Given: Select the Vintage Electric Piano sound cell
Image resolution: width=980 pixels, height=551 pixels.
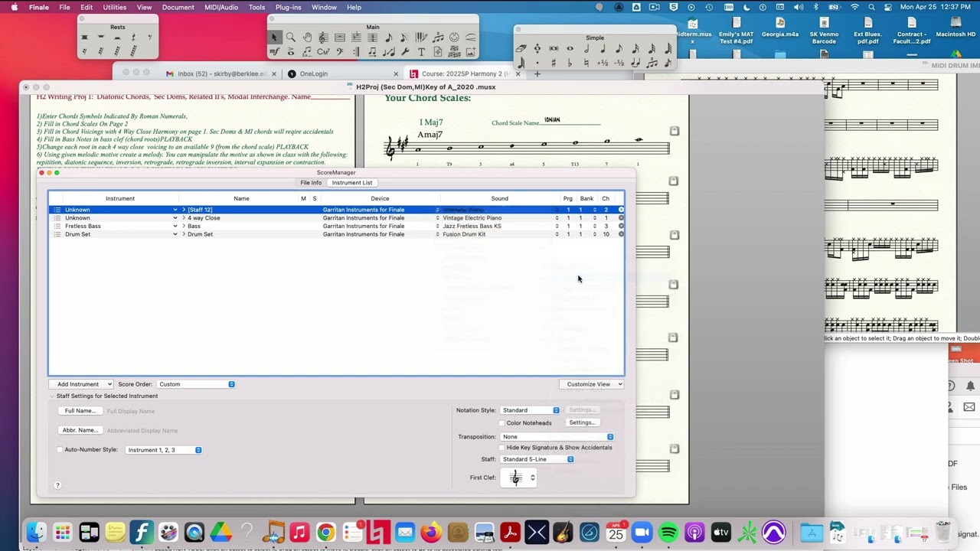Looking at the screenshot, I should coord(499,218).
